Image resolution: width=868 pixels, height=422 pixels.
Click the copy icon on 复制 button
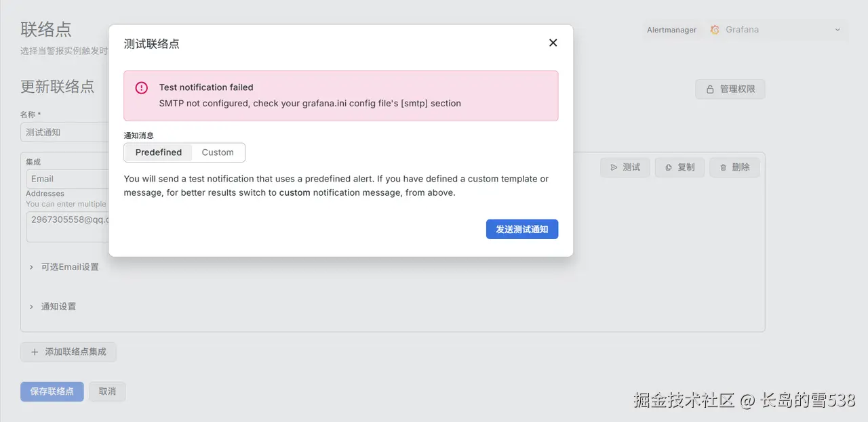click(x=669, y=167)
